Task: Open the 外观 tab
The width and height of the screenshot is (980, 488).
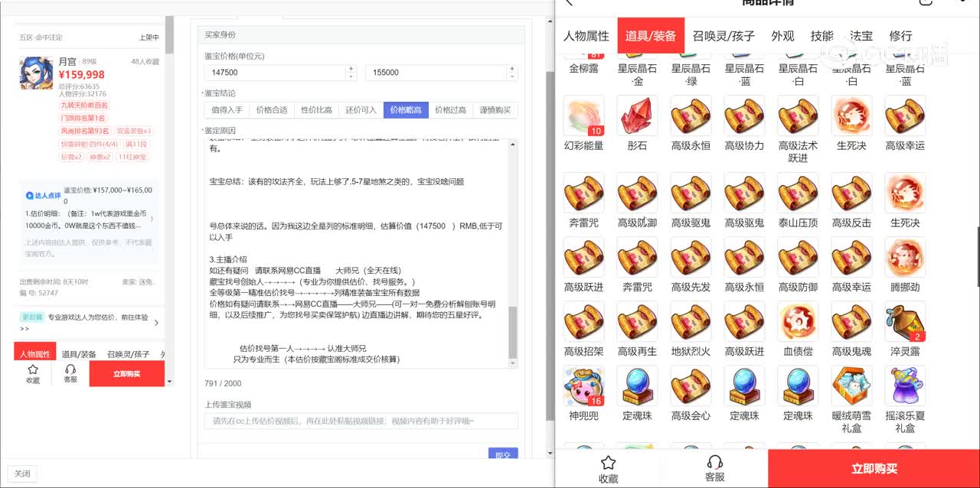Action: click(x=782, y=36)
